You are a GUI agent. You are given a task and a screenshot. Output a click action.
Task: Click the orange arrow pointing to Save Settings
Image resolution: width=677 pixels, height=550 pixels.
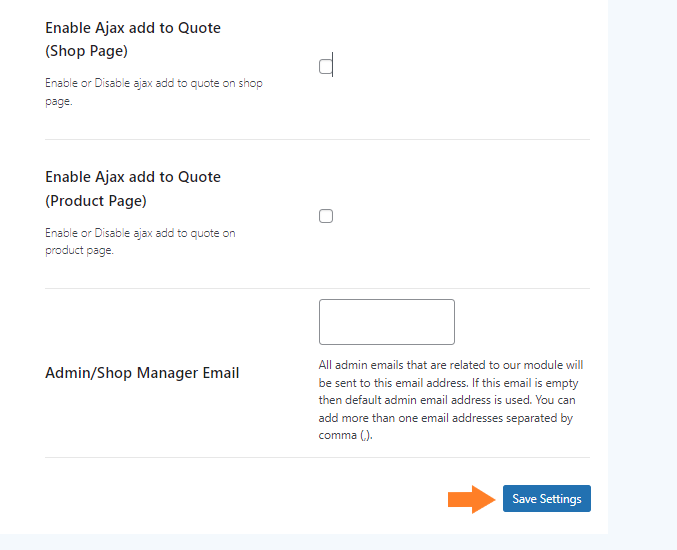click(471, 499)
